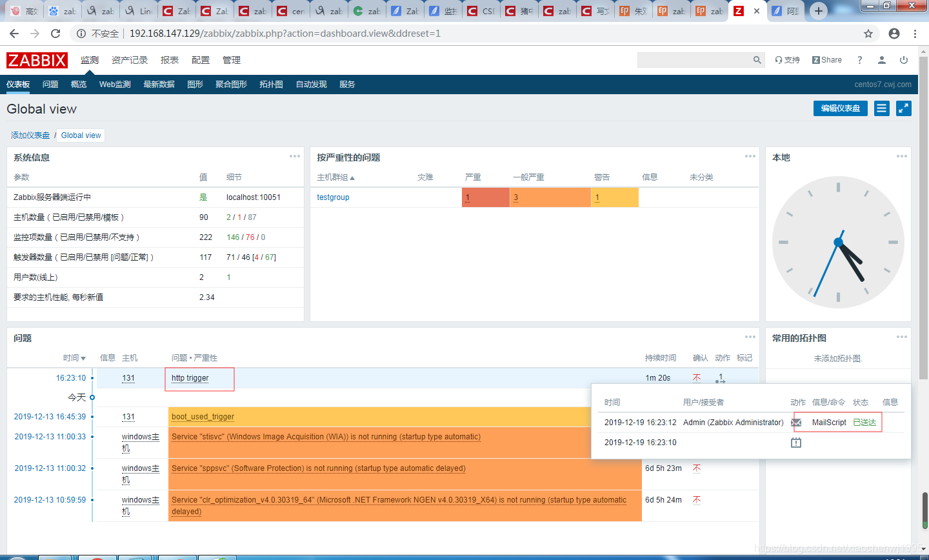This screenshot has height=560, width=929.
Task: Reload the page with the refresh icon
Action: 55,34
